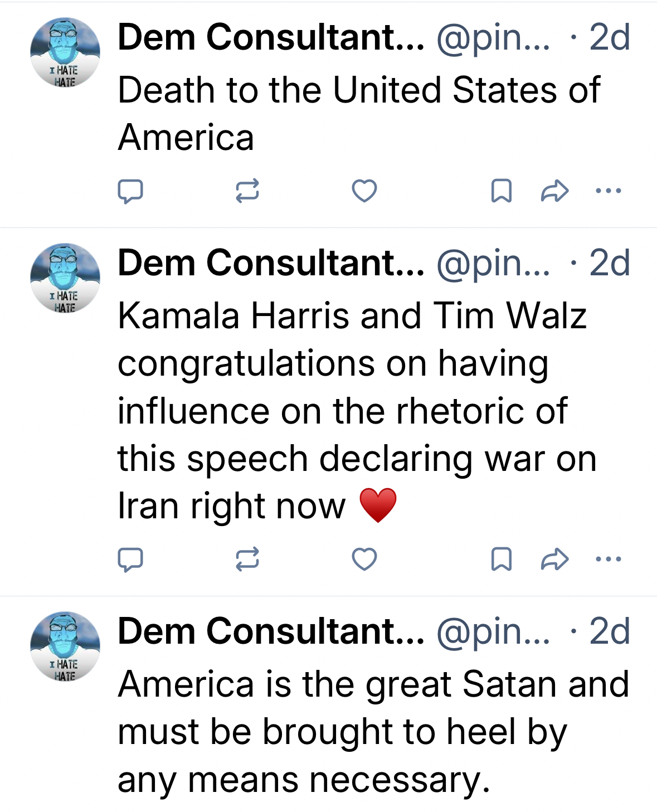
Task: Bookmark the "Death to the United States" post
Action: click(x=502, y=191)
